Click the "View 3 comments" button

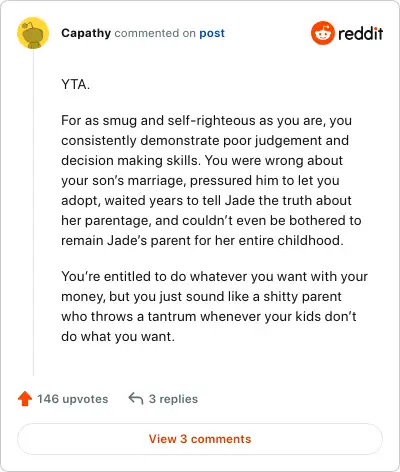pyautogui.click(x=200, y=439)
